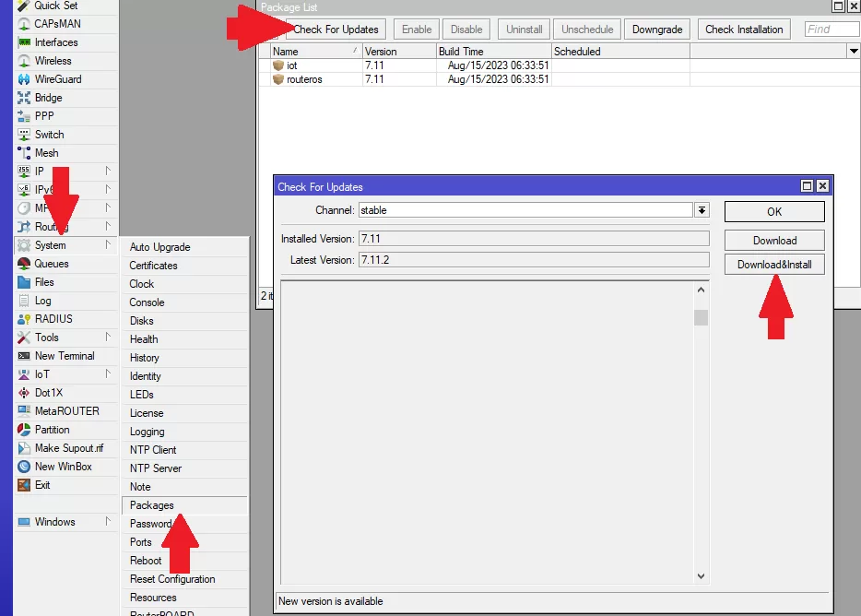Image resolution: width=861 pixels, height=616 pixels.
Task: Click the Download button in the updates dialog
Action: tap(774, 240)
